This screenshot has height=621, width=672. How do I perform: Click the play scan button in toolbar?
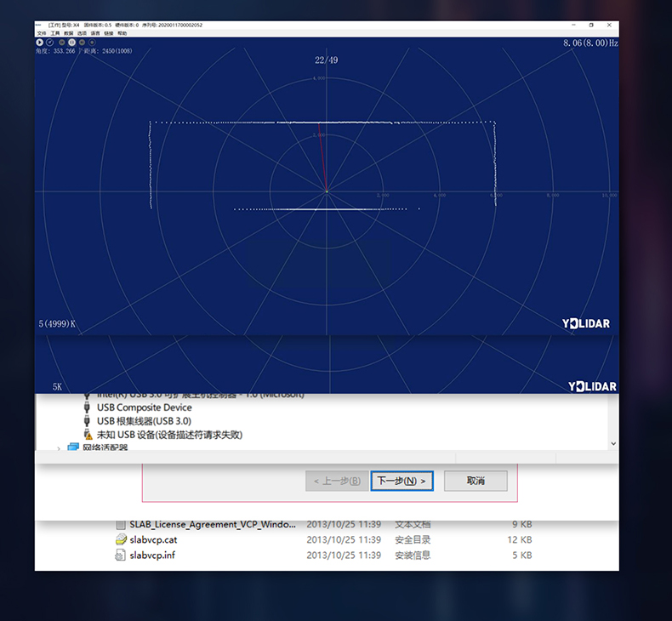pos(40,42)
